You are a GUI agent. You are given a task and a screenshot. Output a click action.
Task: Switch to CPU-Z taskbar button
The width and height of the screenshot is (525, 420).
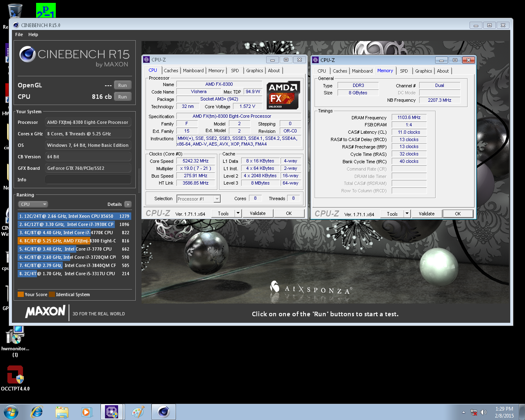112,412
